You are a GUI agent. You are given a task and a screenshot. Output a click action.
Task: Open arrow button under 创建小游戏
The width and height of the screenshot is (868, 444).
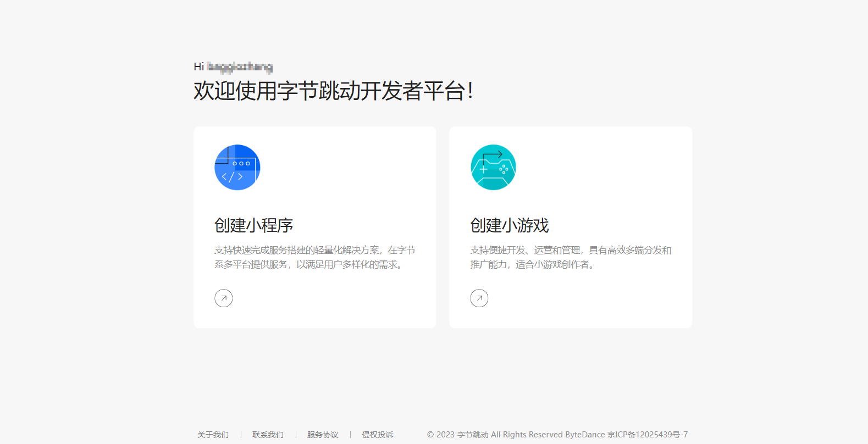(479, 298)
